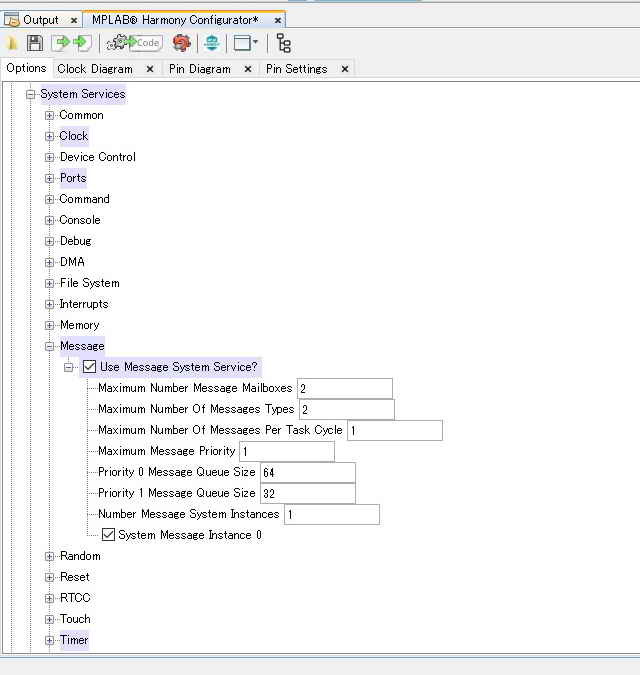Expand the RTCC node
Image resolution: width=640 pixels, height=675 pixels.
coord(49,598)
